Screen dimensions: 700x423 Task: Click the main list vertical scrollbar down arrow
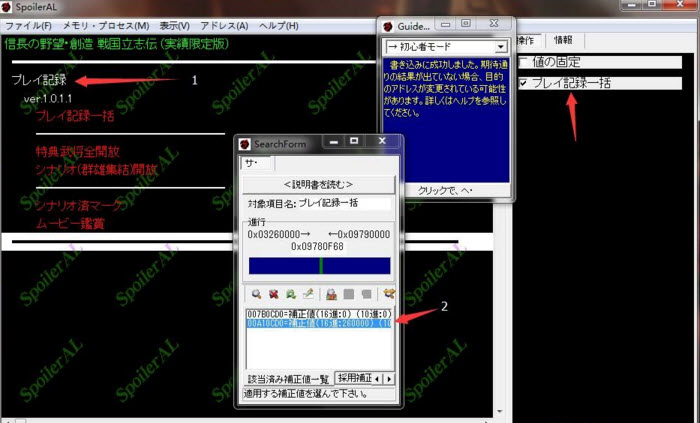click(x=500, y=411)
